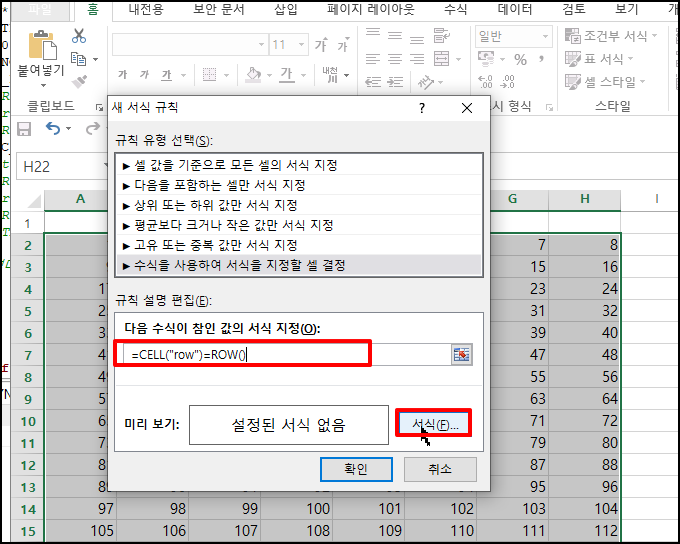Expand the paste options arrow under 붙여넣기
Image resolution: width=680 pixels, height=544 pixels.
pos(42,85)
